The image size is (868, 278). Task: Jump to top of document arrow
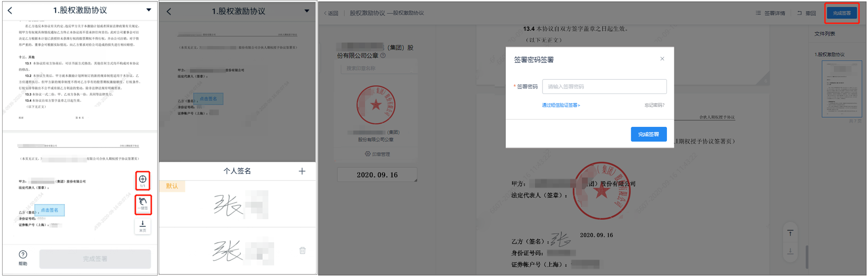790,233
